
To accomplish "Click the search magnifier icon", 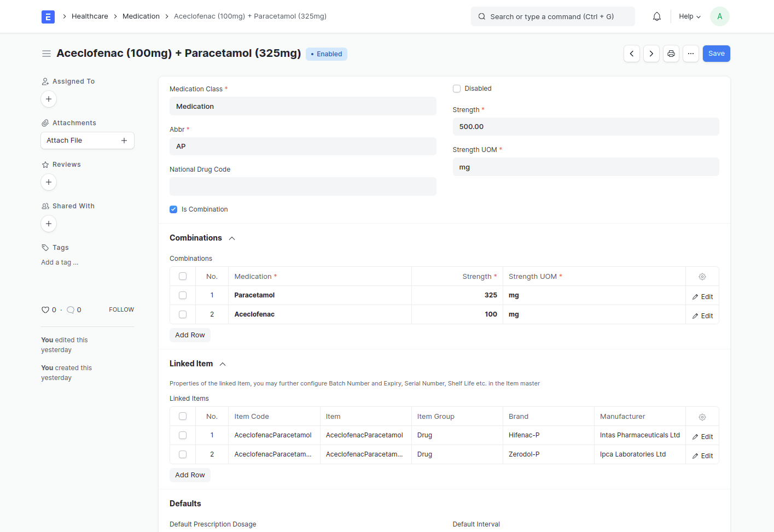I will [x=482, y=16].
